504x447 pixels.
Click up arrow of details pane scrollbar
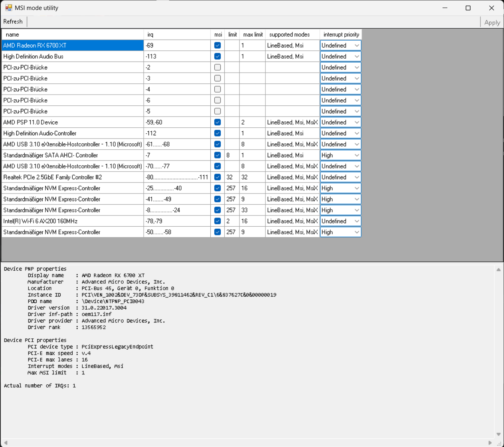click(x=498, y=270)
